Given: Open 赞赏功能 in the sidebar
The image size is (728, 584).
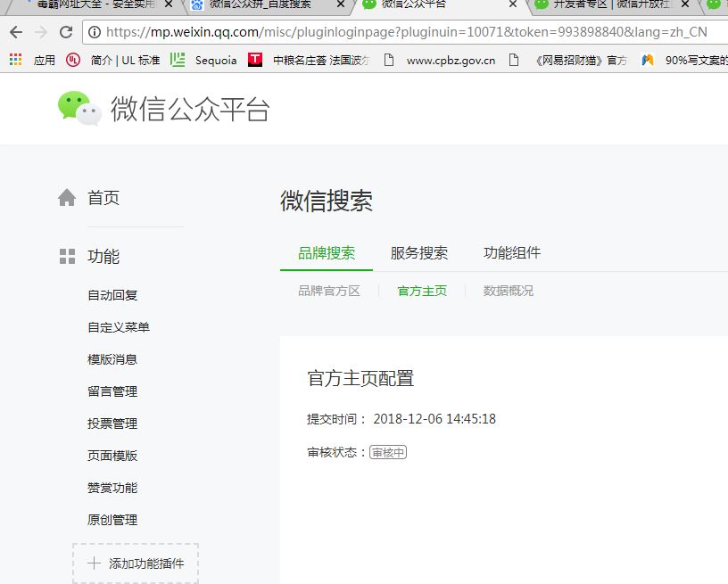Looking at the screenshot, I should [112, 488].
